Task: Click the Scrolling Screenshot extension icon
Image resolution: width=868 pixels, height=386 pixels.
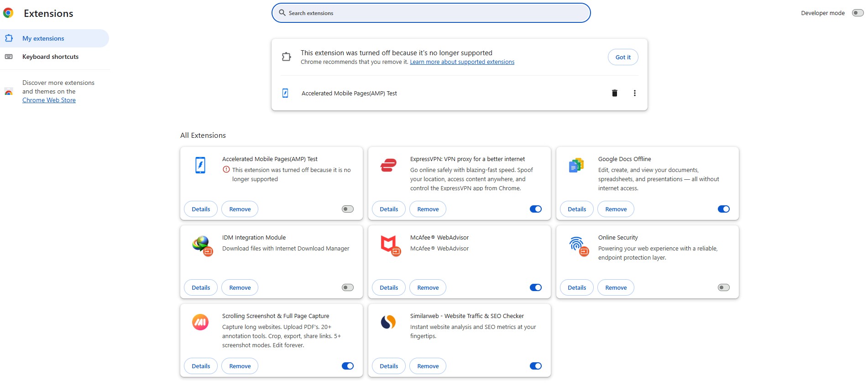Action: (200, 322)
